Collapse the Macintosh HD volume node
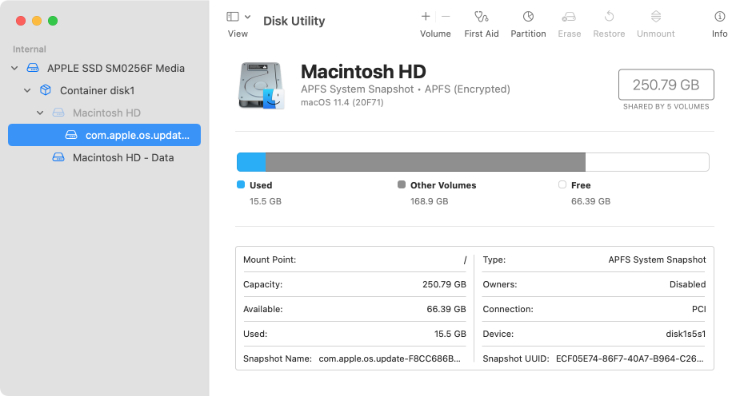The height and width of the screenshot is (396, 740). [40, 113]
